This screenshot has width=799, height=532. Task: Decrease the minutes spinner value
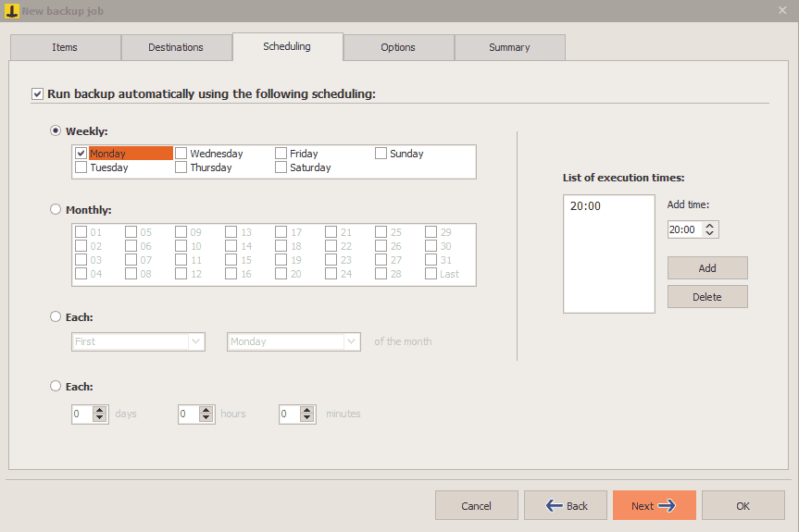(306, 418)
